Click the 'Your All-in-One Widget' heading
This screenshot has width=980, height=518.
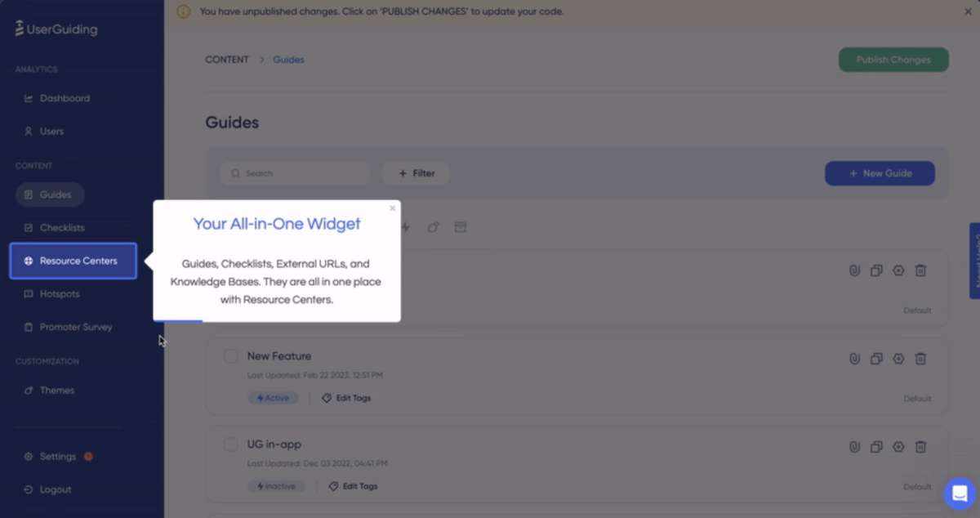pyautogui.click(x=277, y=224)
